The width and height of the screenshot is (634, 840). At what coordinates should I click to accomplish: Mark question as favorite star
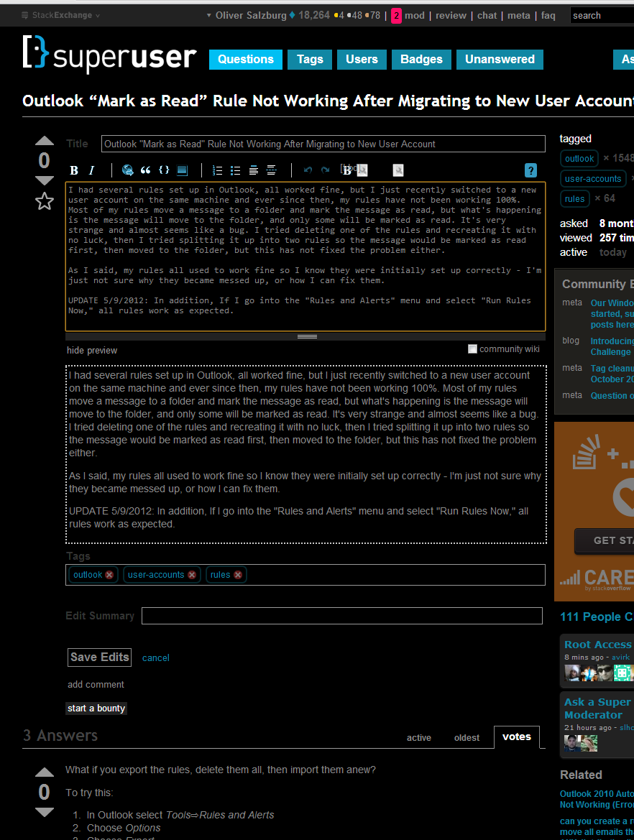click(x=45, y=201)
